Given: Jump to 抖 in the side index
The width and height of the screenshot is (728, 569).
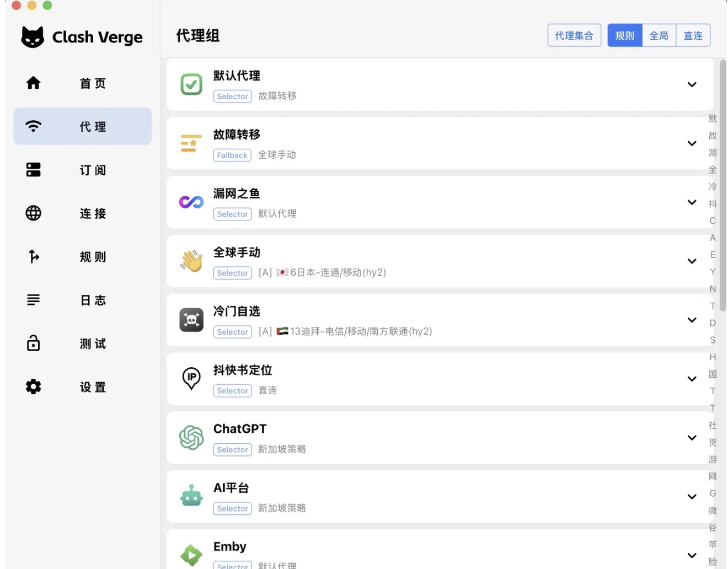Looking at the screenshot, I should click(713, 204).
